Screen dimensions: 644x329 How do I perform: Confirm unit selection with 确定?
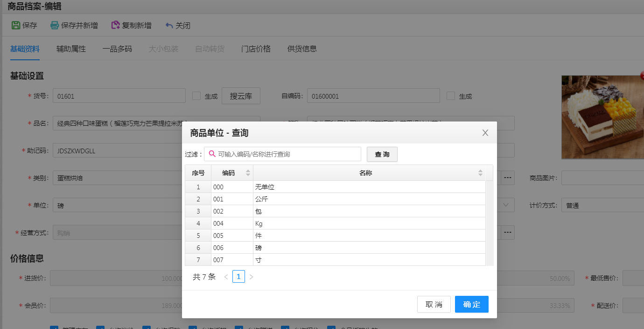[x=471, y=304]
